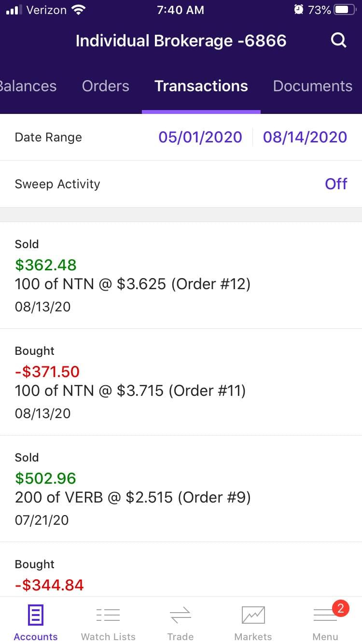Switch to the Balances tab
This screenshot has height=644, width=362.
[x=28, y=86]
